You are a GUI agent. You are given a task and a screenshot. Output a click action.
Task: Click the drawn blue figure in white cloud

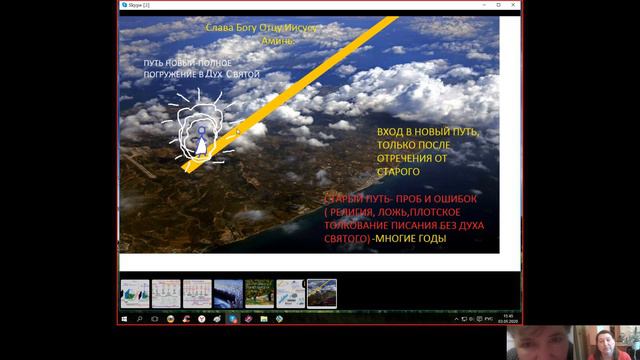click(x=201, y=141)
